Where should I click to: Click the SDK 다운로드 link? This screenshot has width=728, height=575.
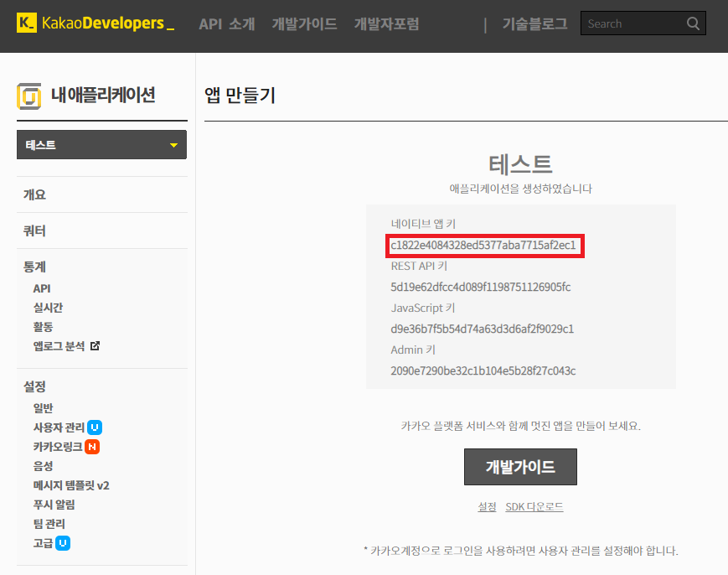click(534, 507)
